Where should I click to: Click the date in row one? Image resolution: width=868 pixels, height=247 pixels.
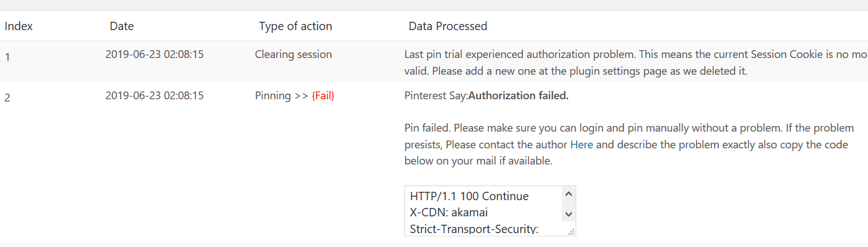click(154, 54)
